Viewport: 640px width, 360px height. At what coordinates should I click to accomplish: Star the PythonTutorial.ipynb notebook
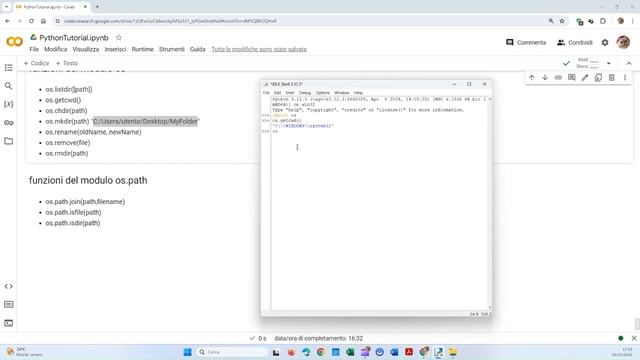pyautogui.click(x=119, y=38)
